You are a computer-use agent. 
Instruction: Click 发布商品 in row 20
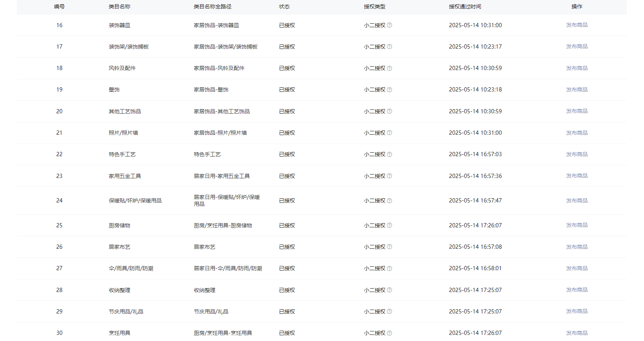(x=577, y=111)
